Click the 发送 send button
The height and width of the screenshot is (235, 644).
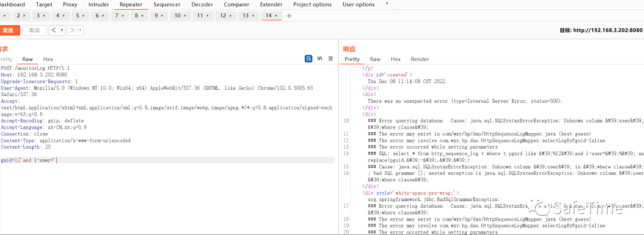8,30
